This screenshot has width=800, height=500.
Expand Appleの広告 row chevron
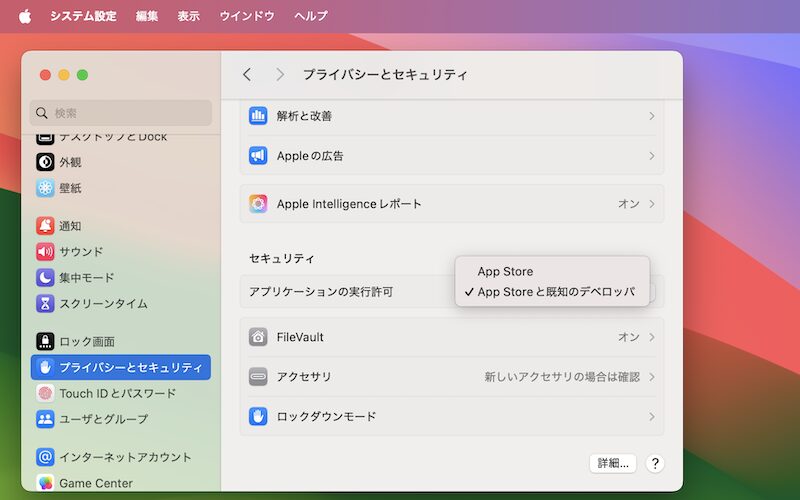click(652, 156)
